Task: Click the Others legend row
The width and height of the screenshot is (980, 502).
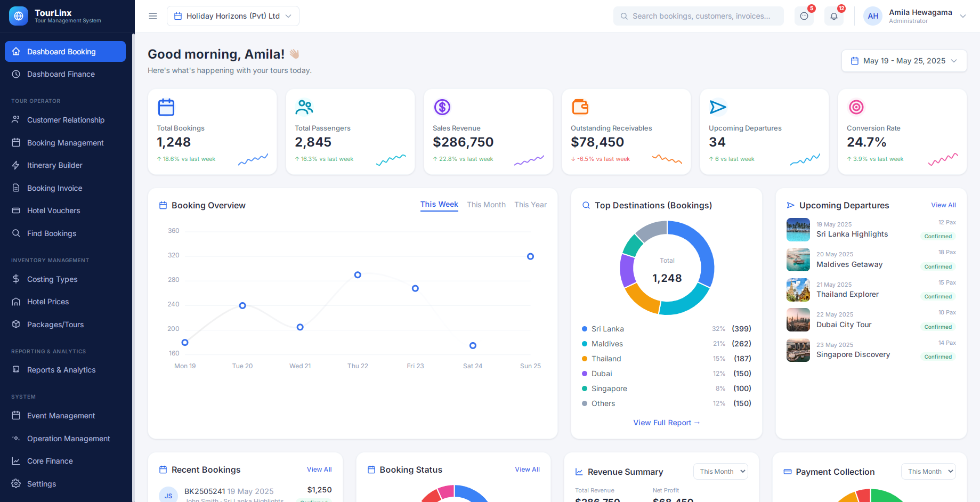Action: point(667,403)
